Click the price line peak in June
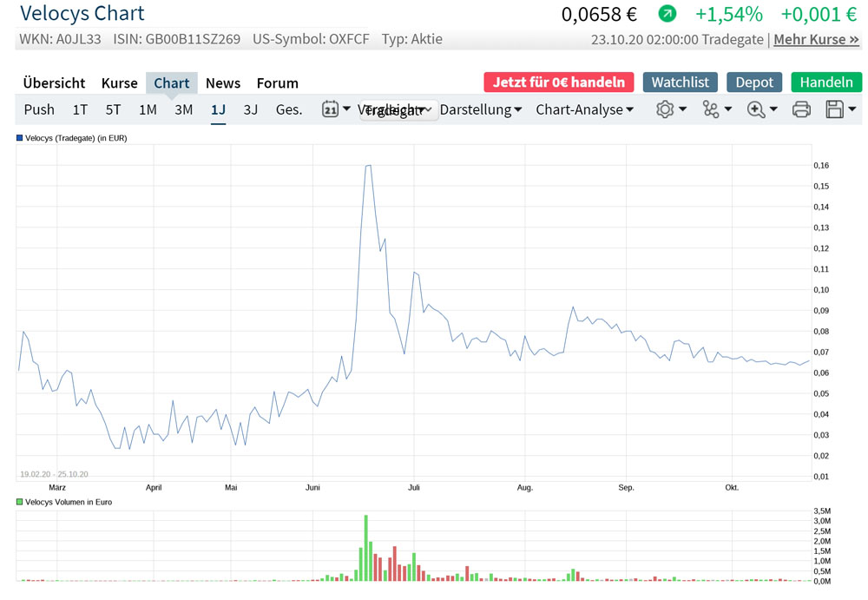 (368, 166)
